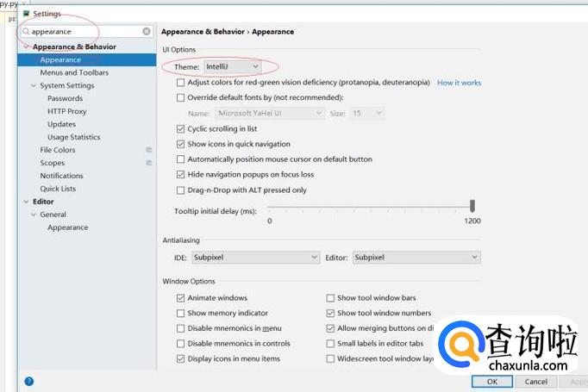The height and width of the screenshot is (392, 588).
Task: Enable Show memory indicator option
Action: 180,314
